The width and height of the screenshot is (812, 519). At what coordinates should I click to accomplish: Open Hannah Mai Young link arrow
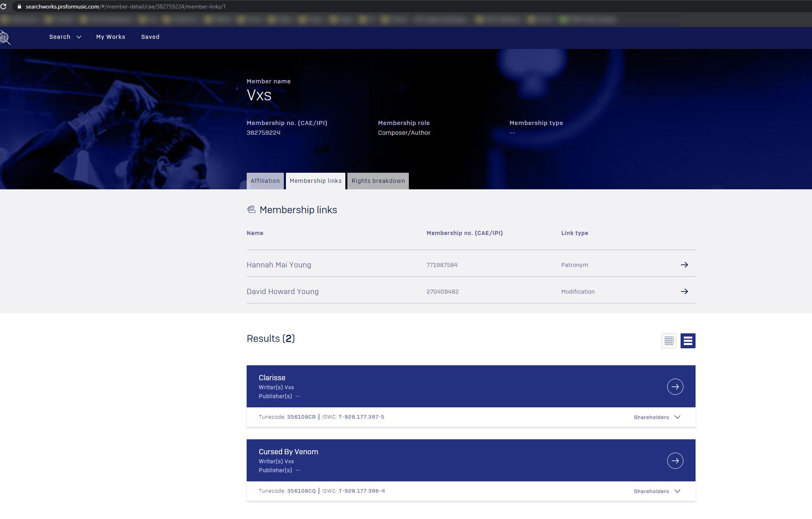[x=684, y=265]
